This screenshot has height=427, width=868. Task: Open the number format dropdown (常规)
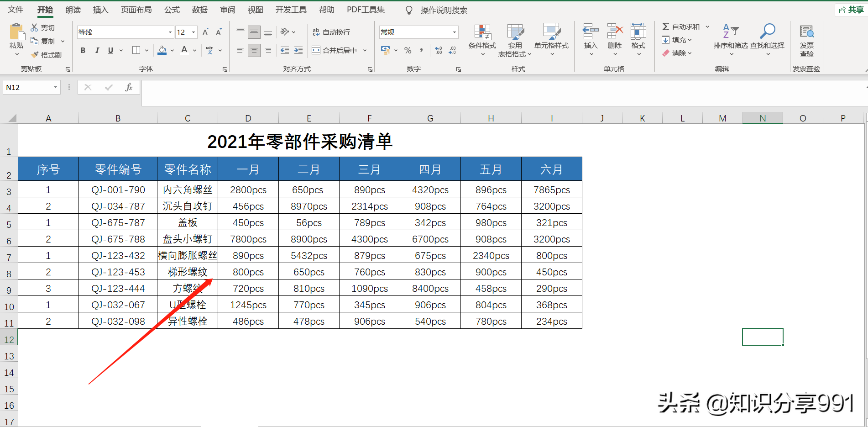tap(455, 32)
